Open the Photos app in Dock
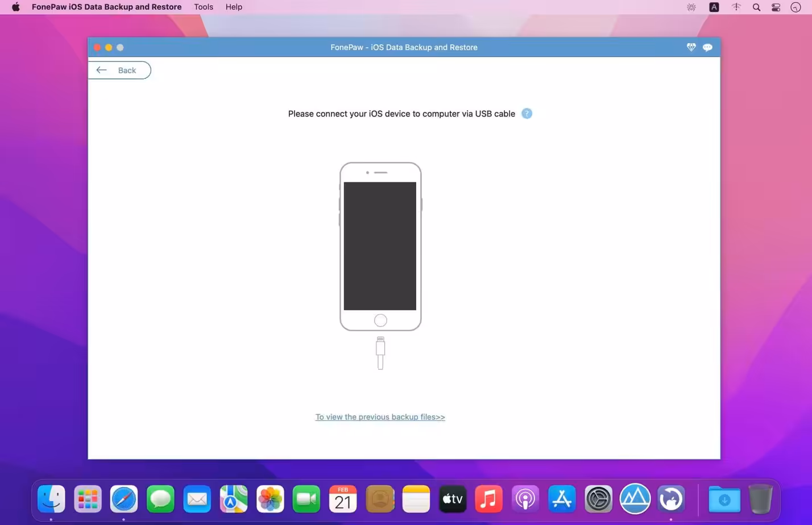The image size is (812, 525). pyautogui.click(x=270, y=499)
